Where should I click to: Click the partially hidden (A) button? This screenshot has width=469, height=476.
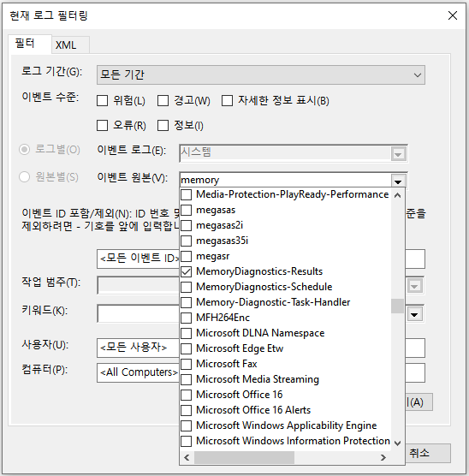(419, 402)
